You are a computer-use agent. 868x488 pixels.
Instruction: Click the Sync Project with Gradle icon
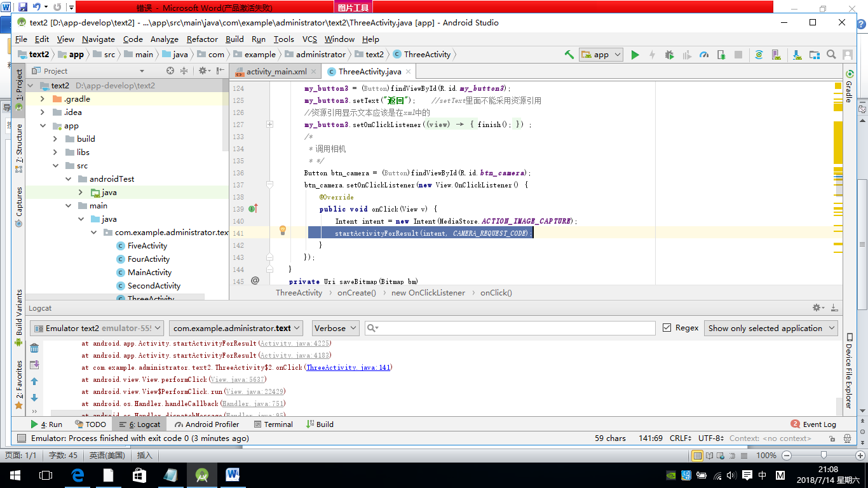point(759,55)
